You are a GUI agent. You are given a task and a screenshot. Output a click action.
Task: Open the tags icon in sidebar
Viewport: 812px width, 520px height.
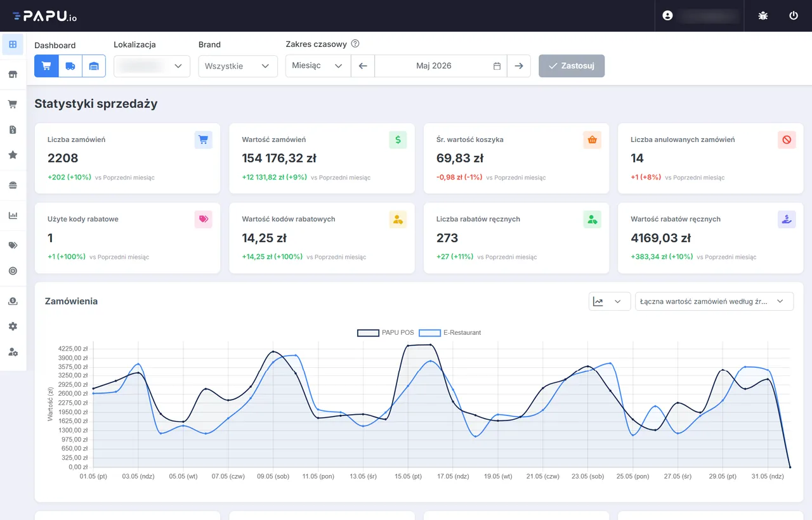(13, 245)
